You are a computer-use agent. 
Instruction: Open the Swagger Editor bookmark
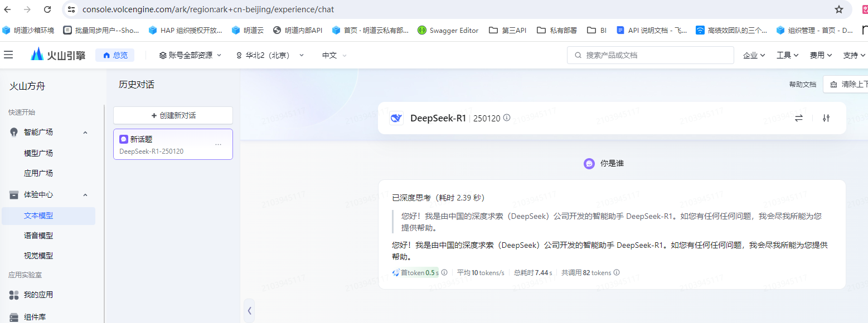click(448, 30)
